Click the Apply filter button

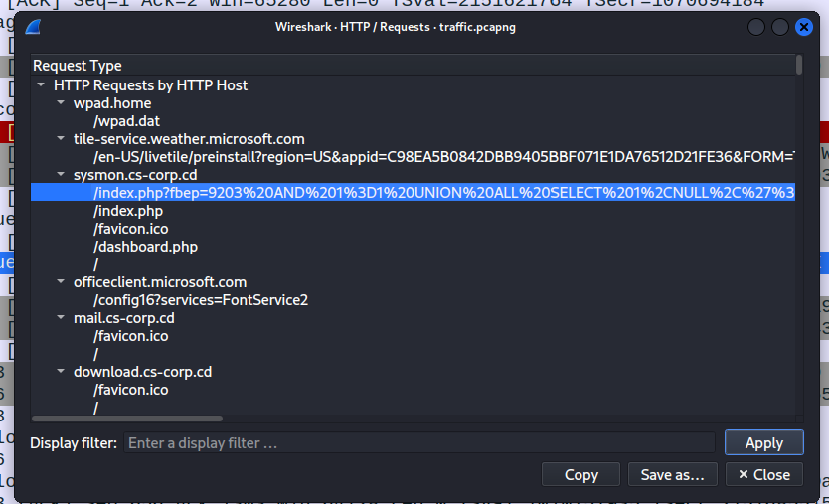(764, 442)
